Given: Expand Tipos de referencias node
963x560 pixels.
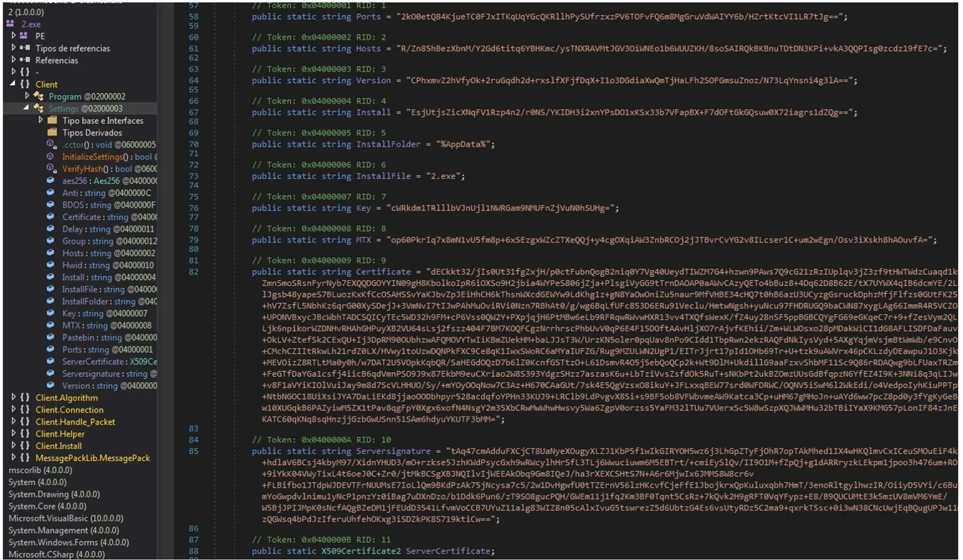Looking at the screenshot, I should click(13, 48).
